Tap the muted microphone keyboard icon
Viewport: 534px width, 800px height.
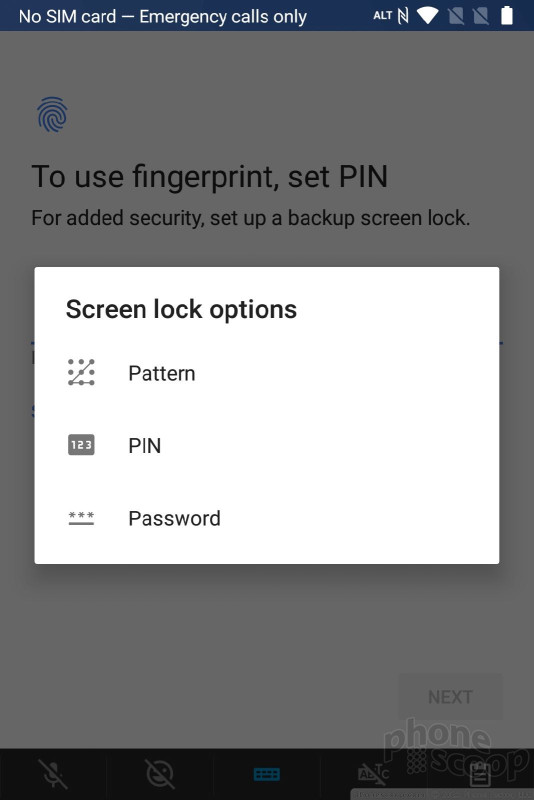click(54, 774)
